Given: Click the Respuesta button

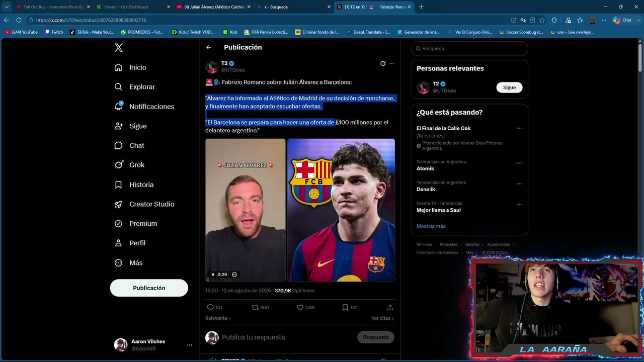Looking at the screenshot, I should point(376,337).
